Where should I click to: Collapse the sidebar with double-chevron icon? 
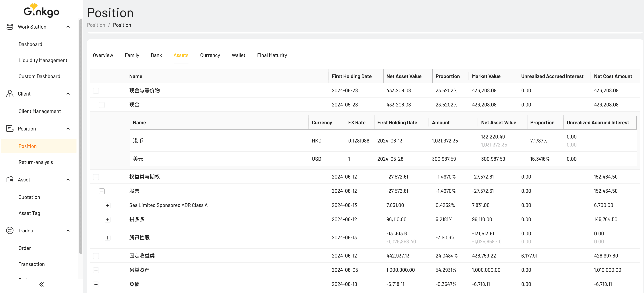pos(42,284)
